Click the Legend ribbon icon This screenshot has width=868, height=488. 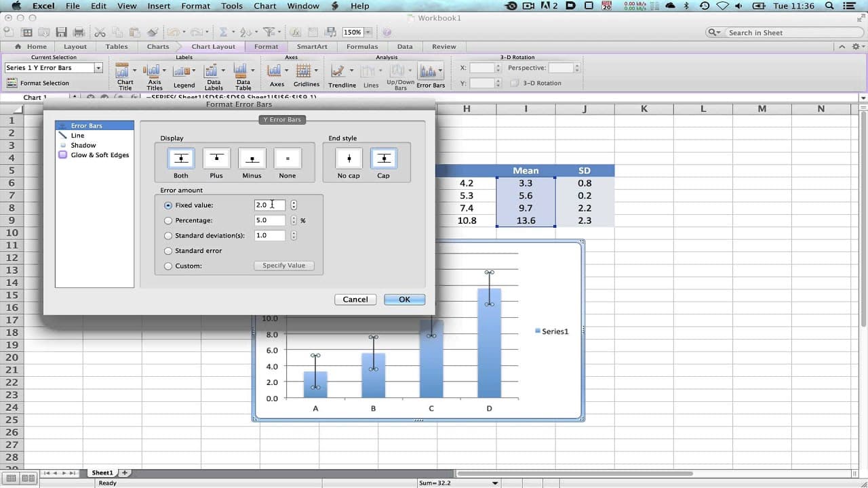[x=182, y=70]
